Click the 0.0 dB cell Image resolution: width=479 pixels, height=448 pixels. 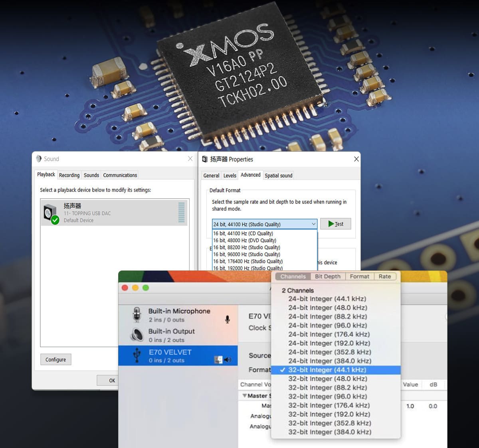pyautogui.click(x=433, y=406)
